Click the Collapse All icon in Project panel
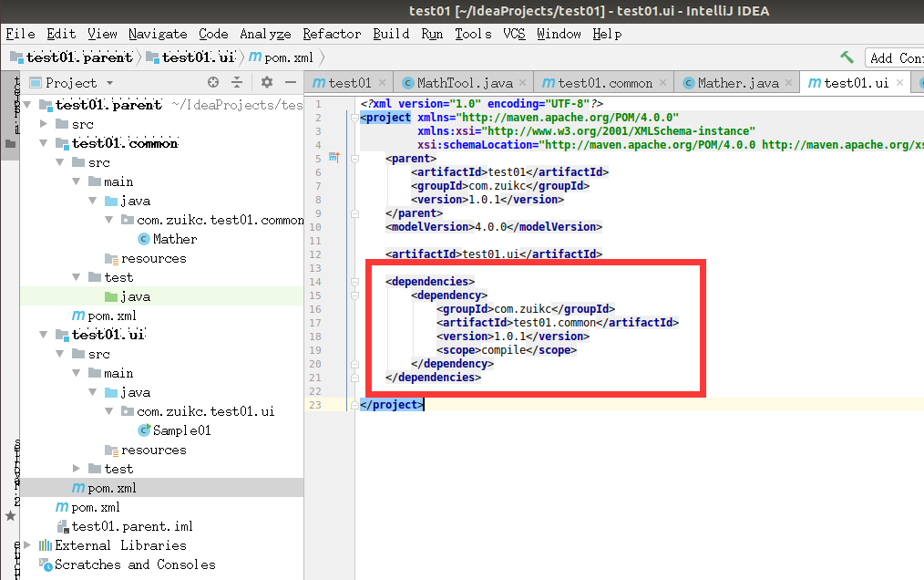 pos(237,83)
